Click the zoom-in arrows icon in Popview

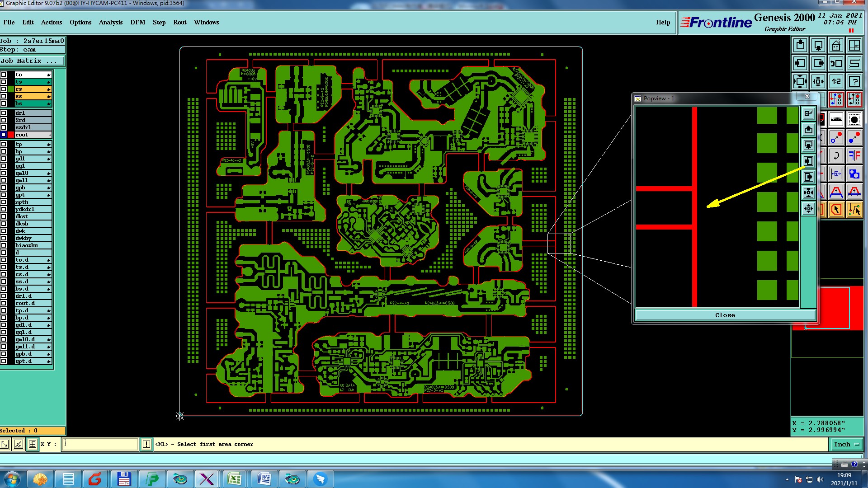pos(808,193)
